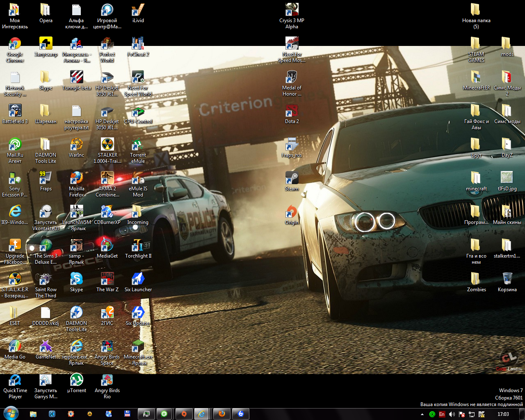This screenshot has width=525, height=420.
Task: Launch The War Z shortcut
Action: (x=107, y=279)
